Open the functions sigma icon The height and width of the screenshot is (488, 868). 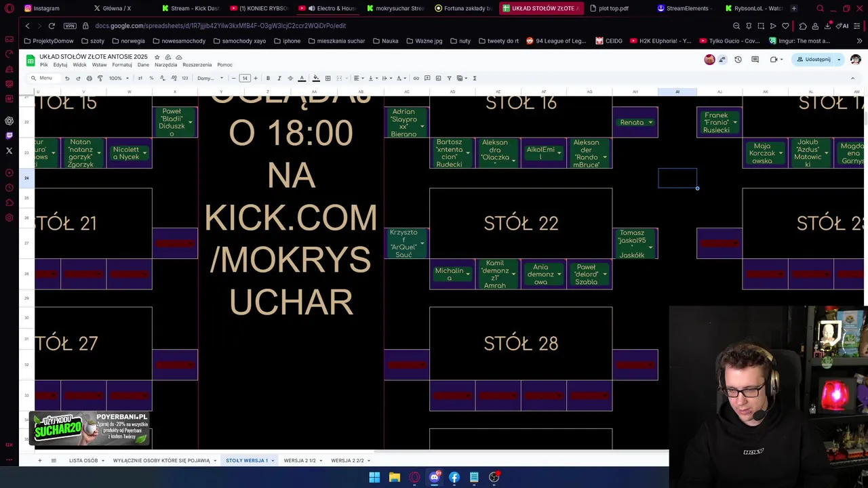[474, 78]
